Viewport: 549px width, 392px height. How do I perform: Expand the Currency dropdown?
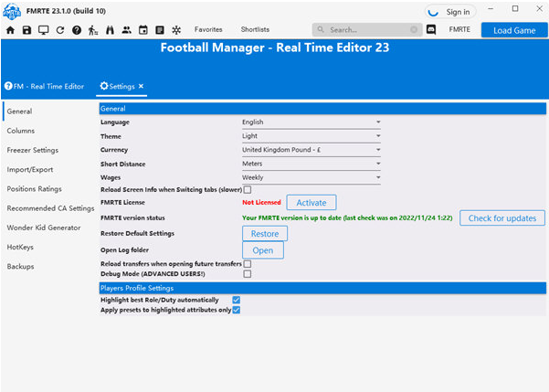311,149
